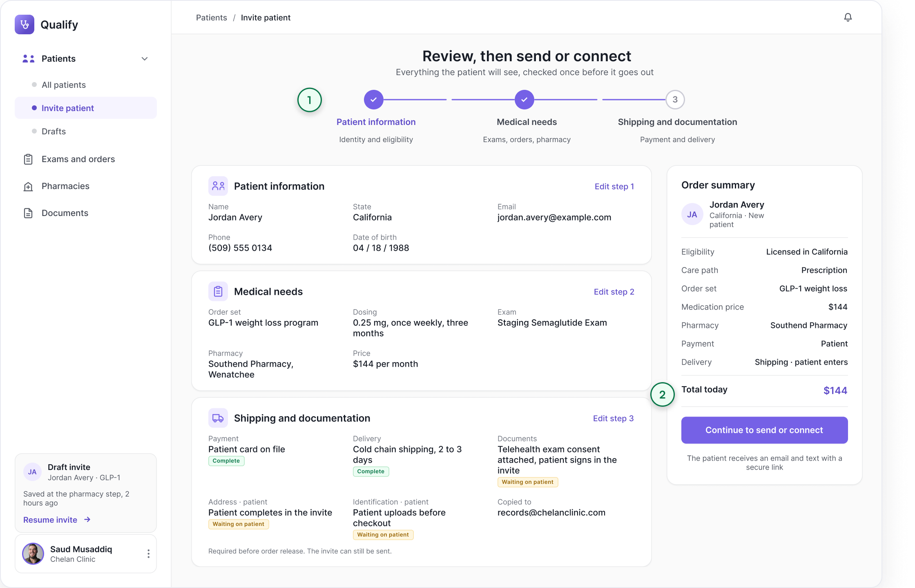Click JA avatar in Order summary
915x588 pixels.
[692, 214]
